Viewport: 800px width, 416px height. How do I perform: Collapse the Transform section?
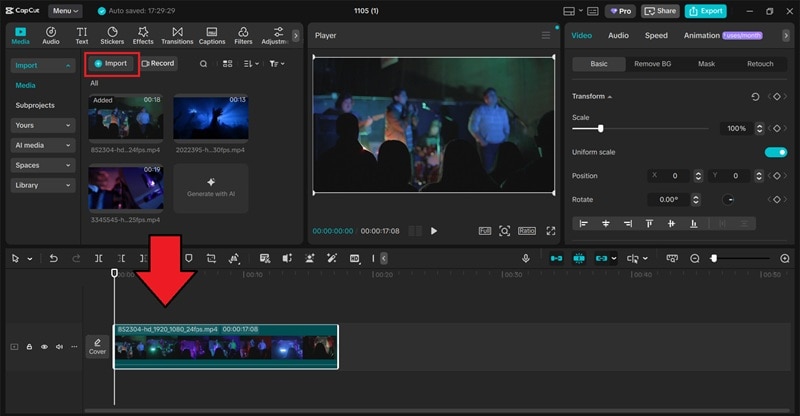coord(610,96)
